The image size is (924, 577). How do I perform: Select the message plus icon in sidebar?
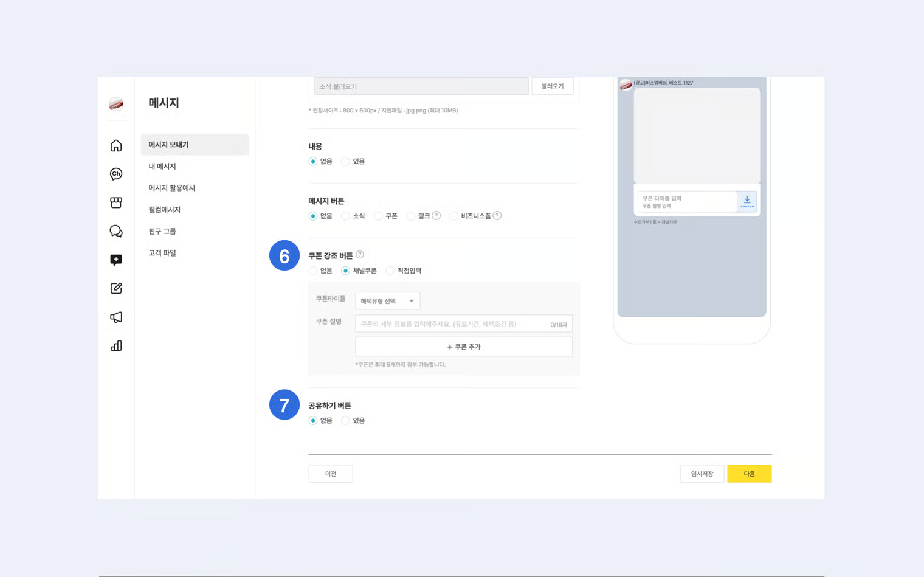[116, 260]
